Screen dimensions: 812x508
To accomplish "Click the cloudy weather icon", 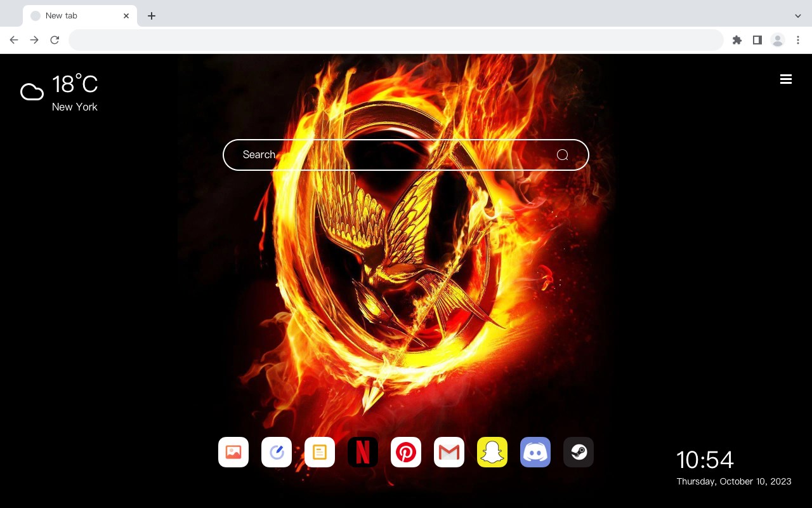I will point(32,93).
